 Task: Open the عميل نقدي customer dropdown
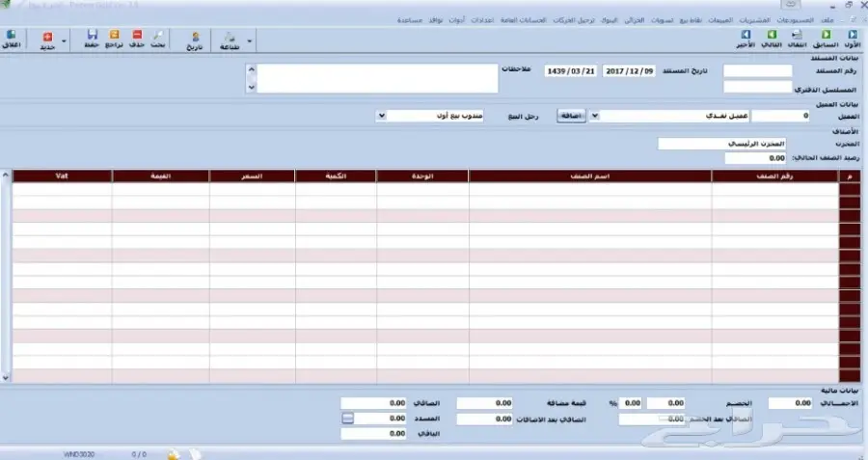(593, 115)
